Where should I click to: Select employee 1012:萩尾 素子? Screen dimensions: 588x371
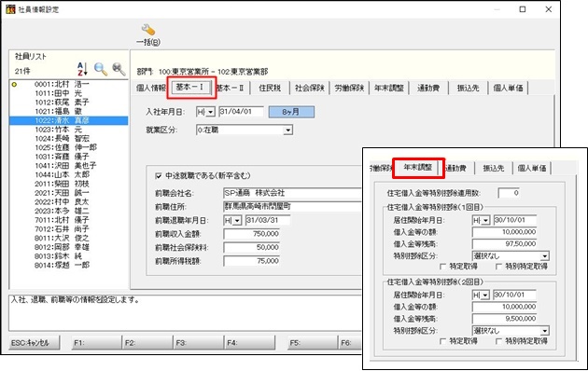62,103
